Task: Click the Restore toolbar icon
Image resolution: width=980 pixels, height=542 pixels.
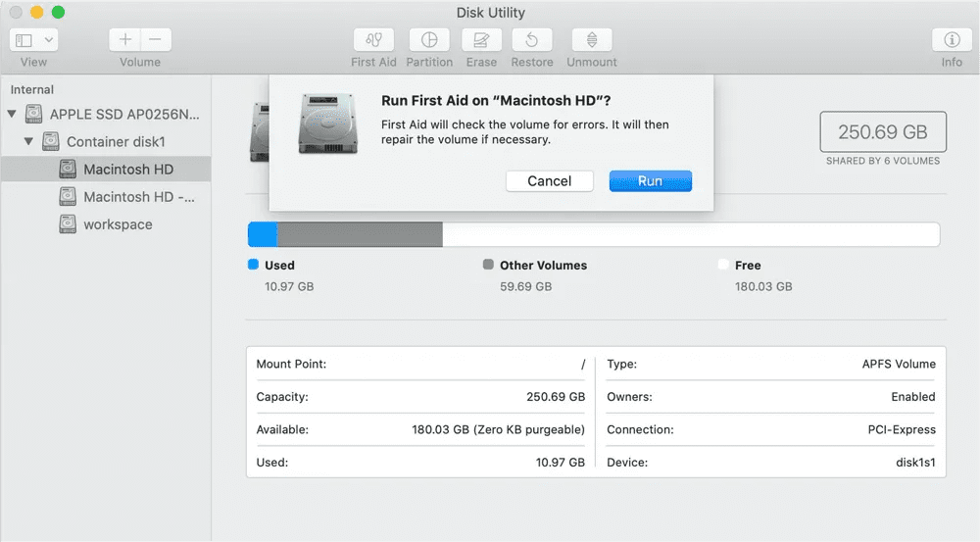Action: tap(531, 40)
